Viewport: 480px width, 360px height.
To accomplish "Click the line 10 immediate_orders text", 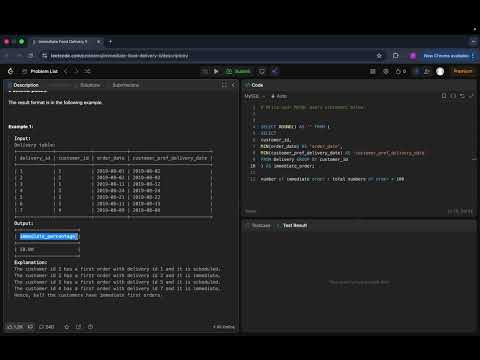I will pos(294,166).
